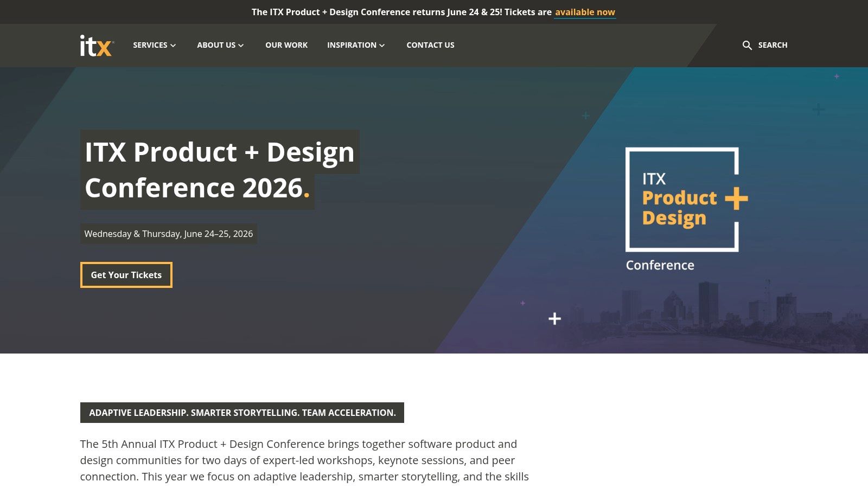Click the 'ITX Product + Design Conference 2026' heading
Screen dimensions: 868x488
click(219, 170)
